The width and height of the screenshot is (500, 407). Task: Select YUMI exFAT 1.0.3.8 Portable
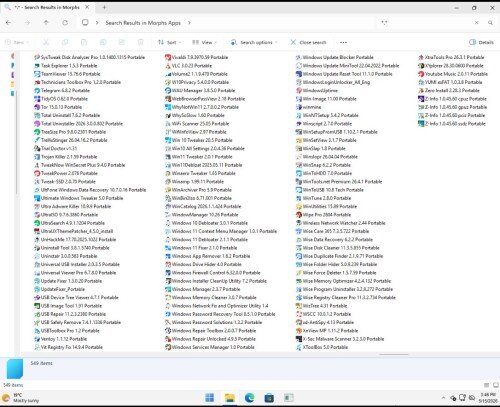(450, 82)
